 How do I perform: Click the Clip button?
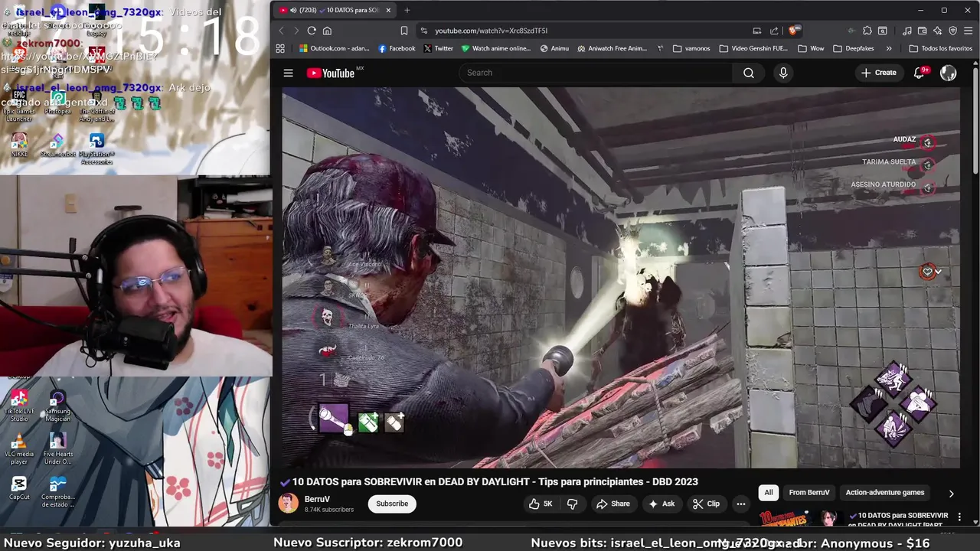706,504
